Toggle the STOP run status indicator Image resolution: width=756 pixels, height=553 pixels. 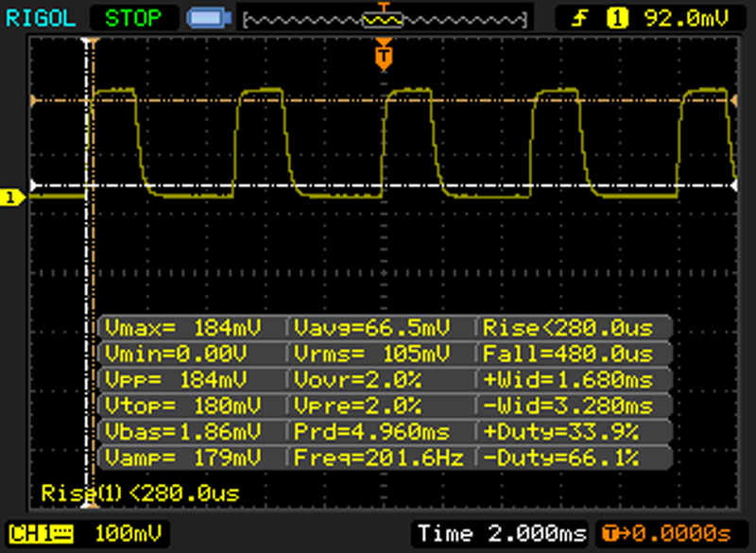[x=132, y=17]
